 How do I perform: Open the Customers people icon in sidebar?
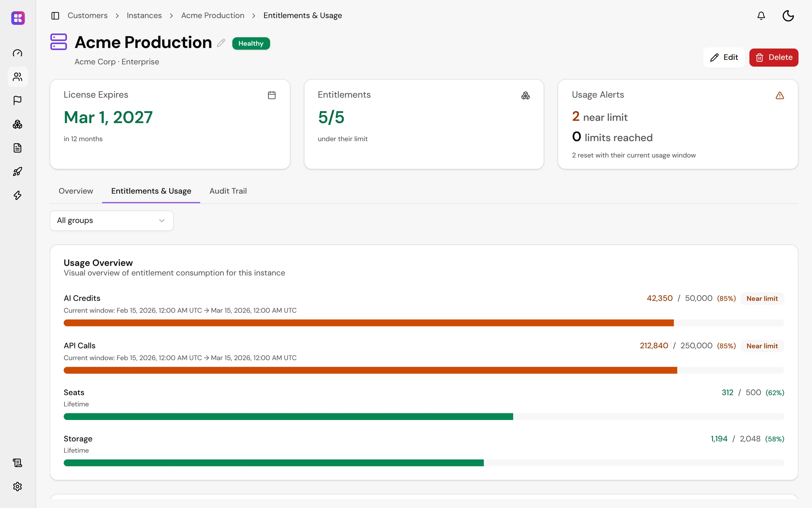click(17, 77)
